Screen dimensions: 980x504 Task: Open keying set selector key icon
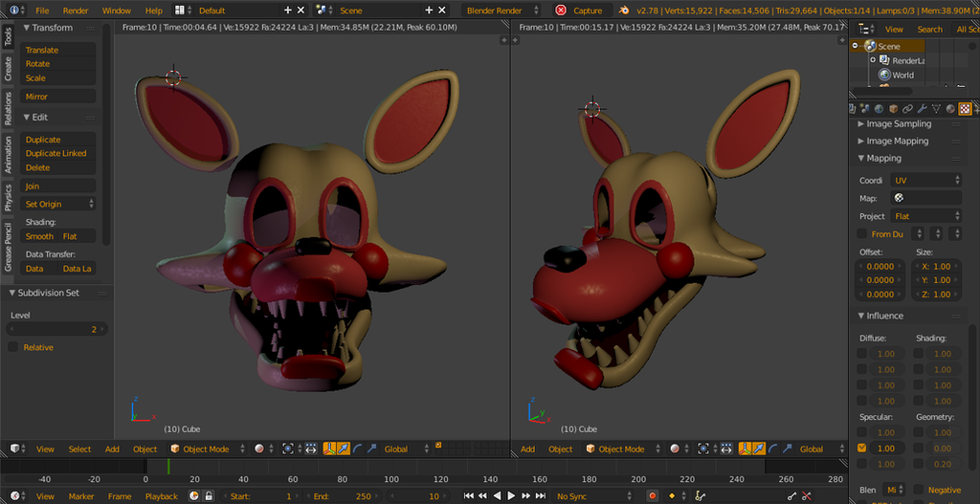(700, 496)
